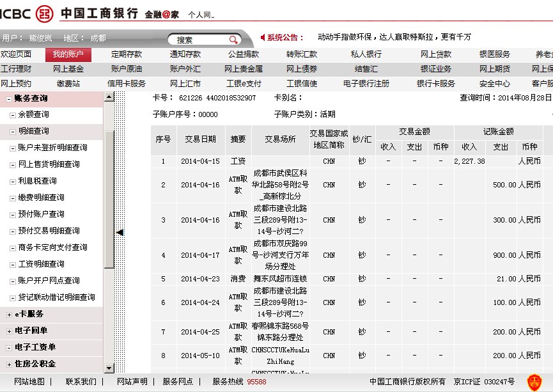The image size is (553, 392).
Task: Open 余额查询 in sidebar
Action: click(x=33, y=114)
